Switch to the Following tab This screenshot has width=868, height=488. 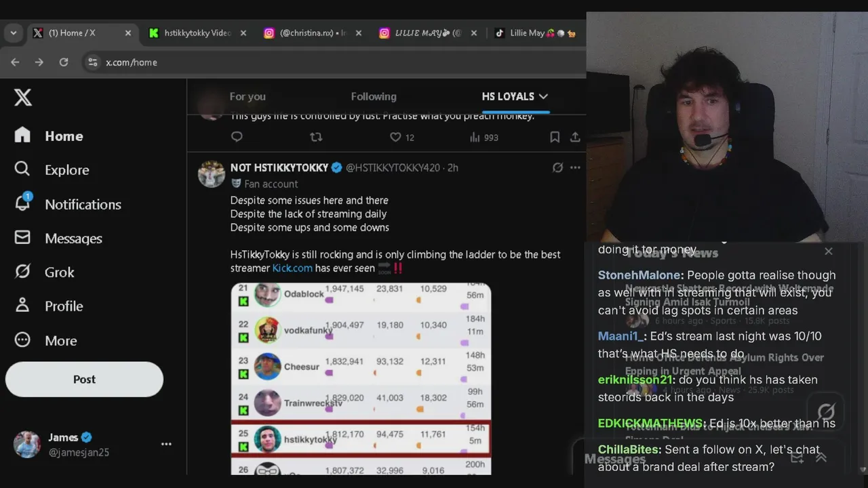point(374,96)
